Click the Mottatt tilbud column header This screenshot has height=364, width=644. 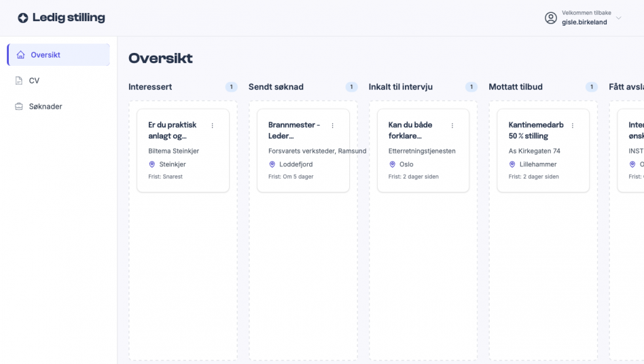coord(516,87)
